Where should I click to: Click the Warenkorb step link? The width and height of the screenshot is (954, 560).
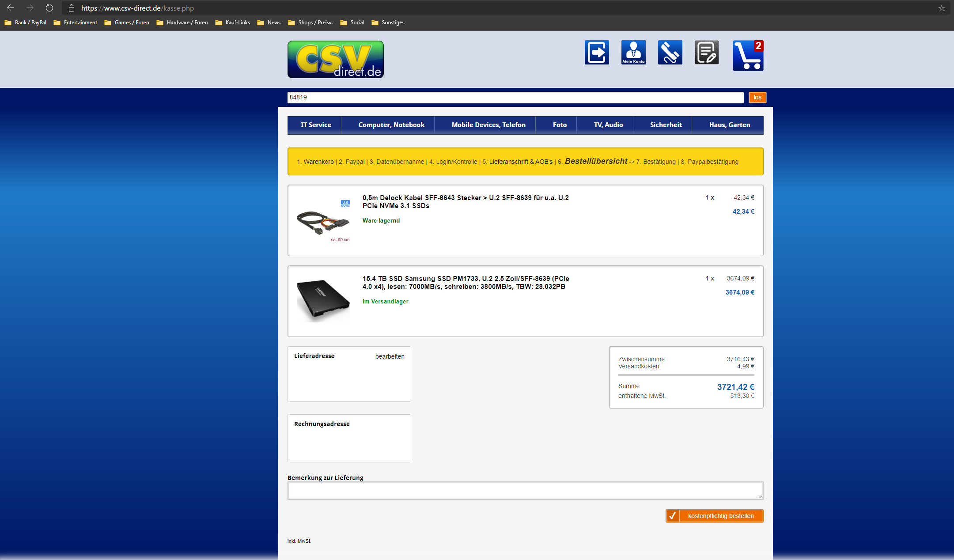[x=318, y=162]
